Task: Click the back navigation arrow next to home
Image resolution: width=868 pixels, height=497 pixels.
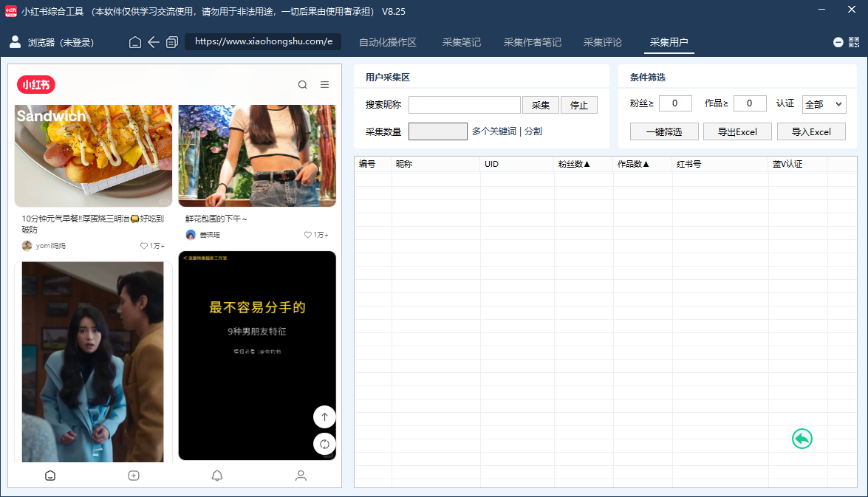Action: click(x=153, y=42)
